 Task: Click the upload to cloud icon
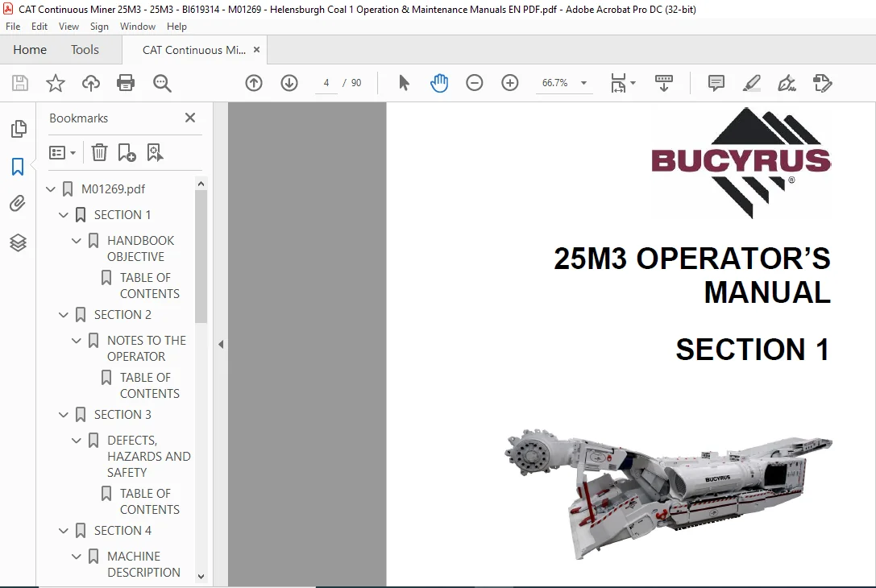coord(91,83)
